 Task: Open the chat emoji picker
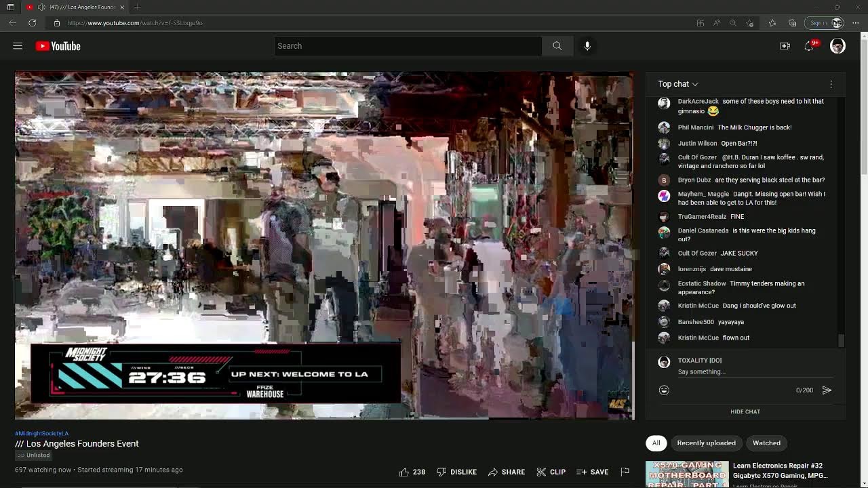[x=664, y=390]
